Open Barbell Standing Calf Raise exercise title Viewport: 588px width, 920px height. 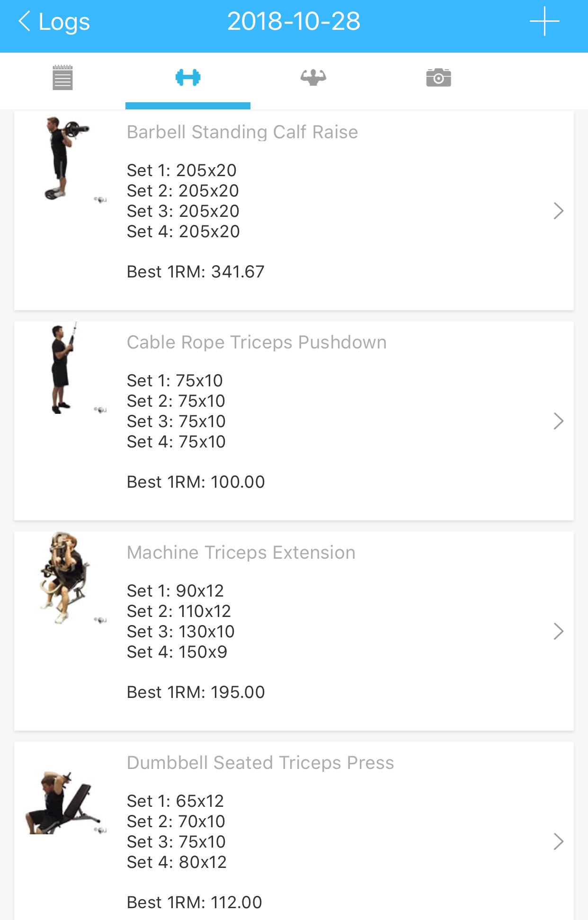(242, 132)
